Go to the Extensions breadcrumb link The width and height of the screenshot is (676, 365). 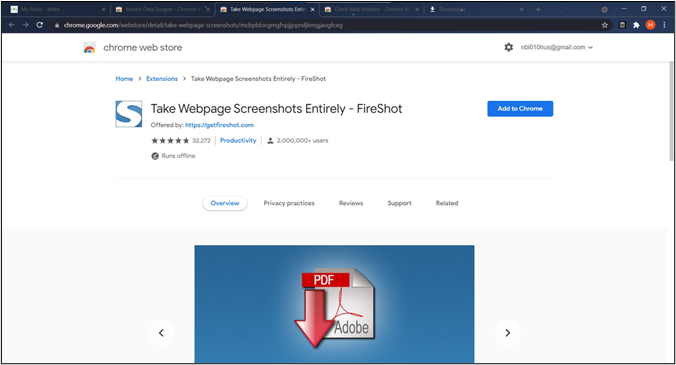tap(162, 78)
